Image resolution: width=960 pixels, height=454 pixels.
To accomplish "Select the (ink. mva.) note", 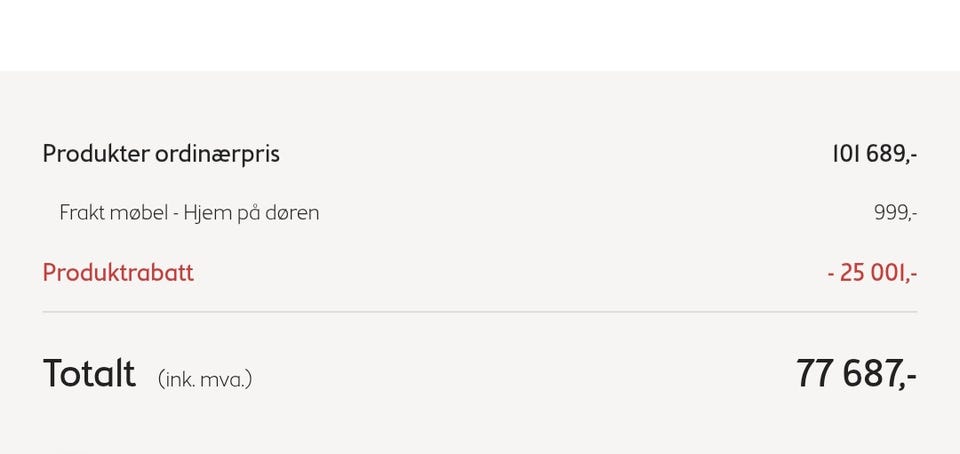I will coord(205,379).
